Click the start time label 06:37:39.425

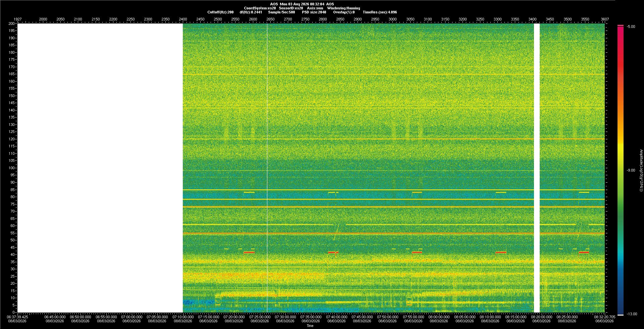pyautogui.click(x=17, y=317)
